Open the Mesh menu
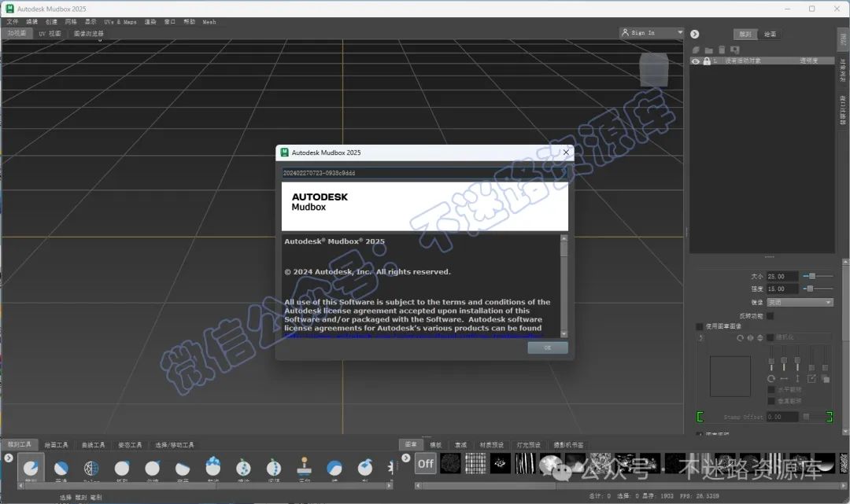Screen dimensions: 850x504 coord(209,22)
